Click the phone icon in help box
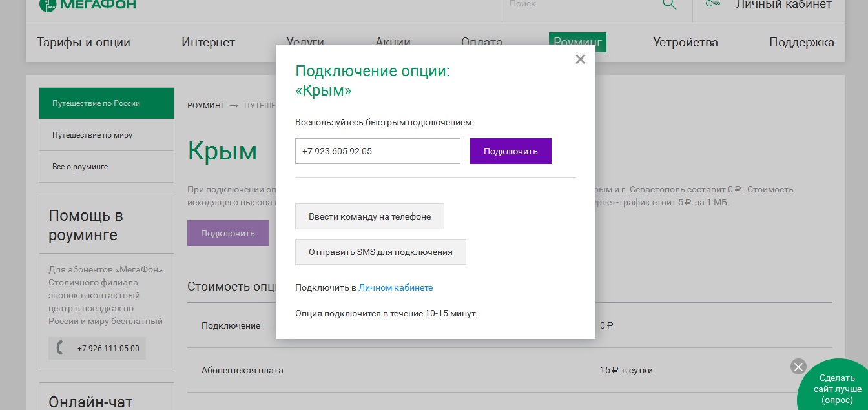The width and height of the screenshot is (868, 410). 60,348
